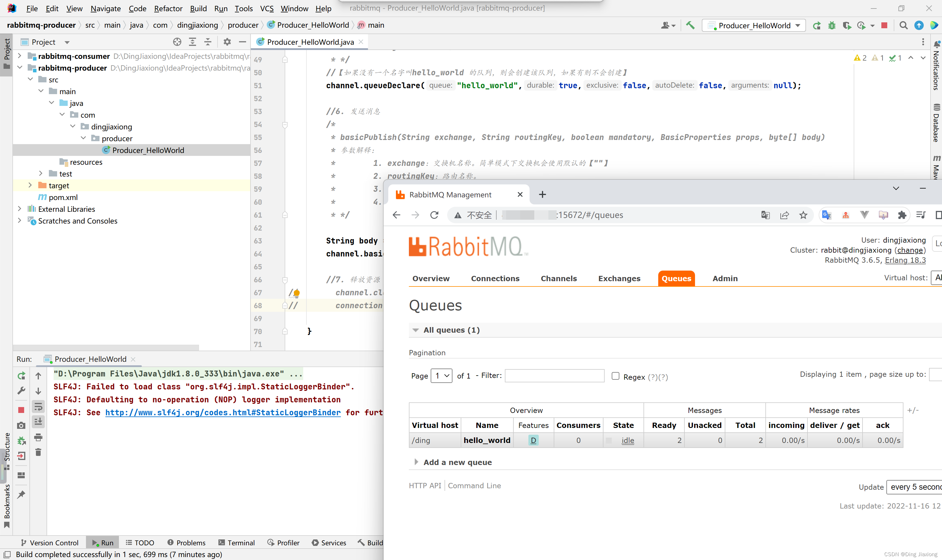942x560 pixels.
Task: Toggle Scroll to End in Run console
Action: [38, 421]
